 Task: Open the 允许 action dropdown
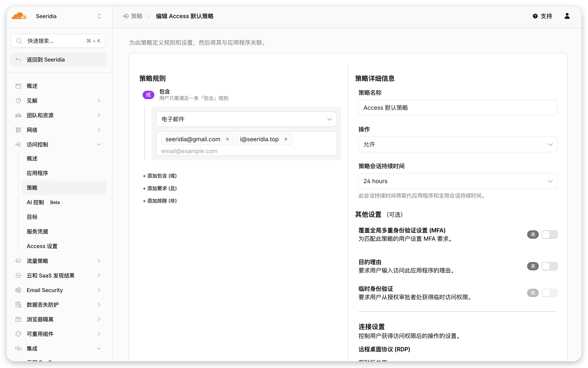point(457,144)
